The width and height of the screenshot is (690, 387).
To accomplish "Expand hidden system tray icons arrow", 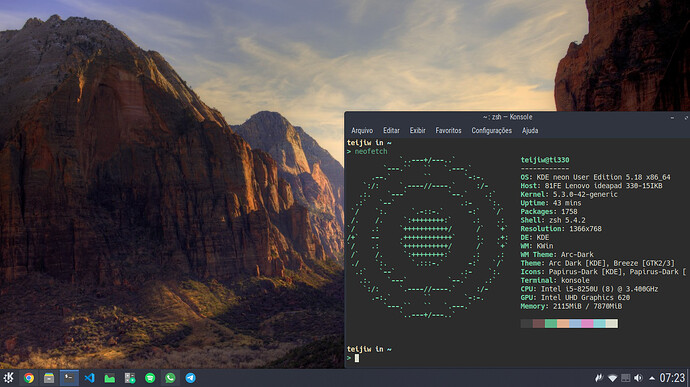I will coord(652,378).
